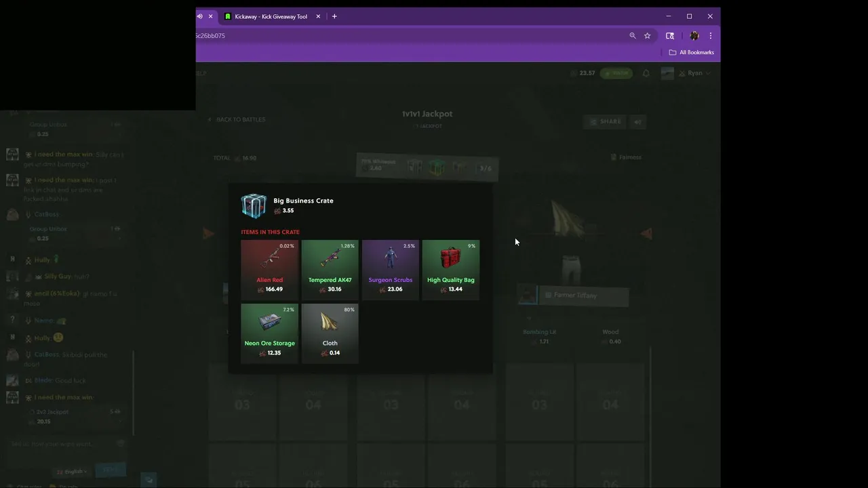Click the chat send button

(x=110, y=470)
